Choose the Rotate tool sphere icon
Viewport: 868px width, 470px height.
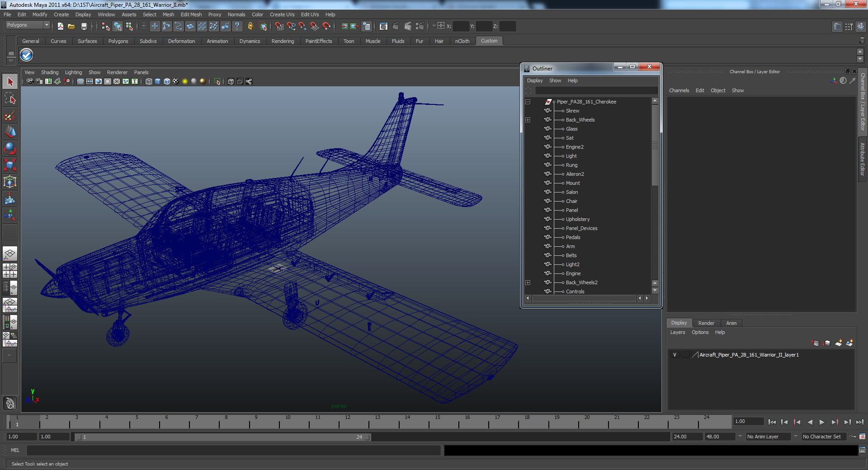click(x=10, y=148)
